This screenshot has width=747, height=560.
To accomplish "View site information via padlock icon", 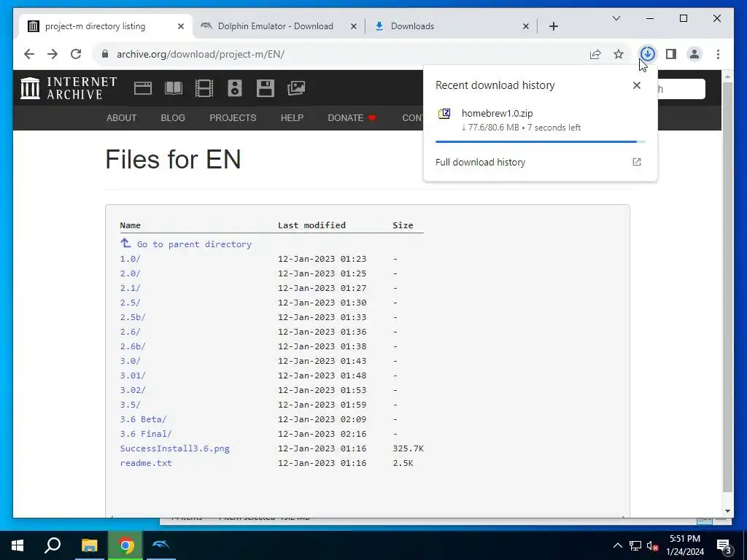I will (x=105, y=54).
